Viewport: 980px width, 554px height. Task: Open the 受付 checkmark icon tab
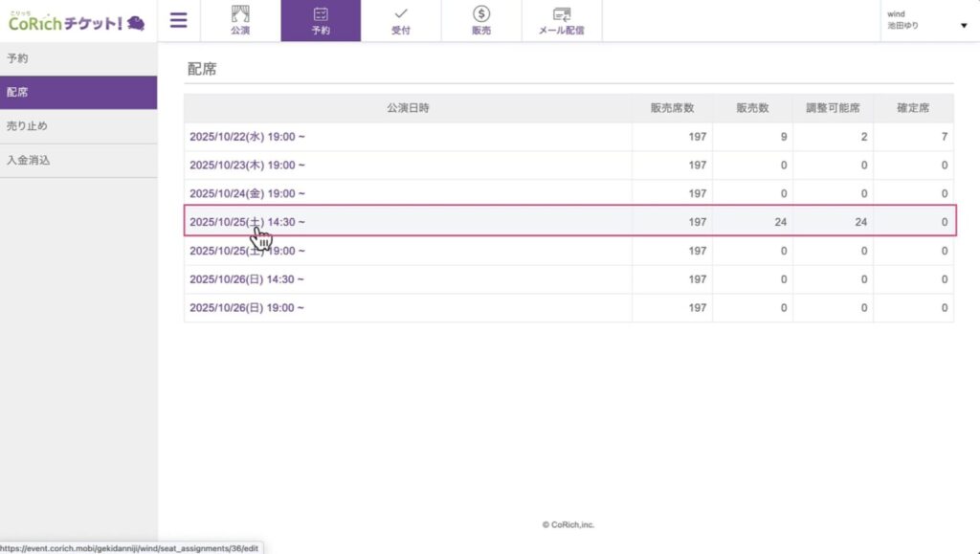(x=401, y=21)
